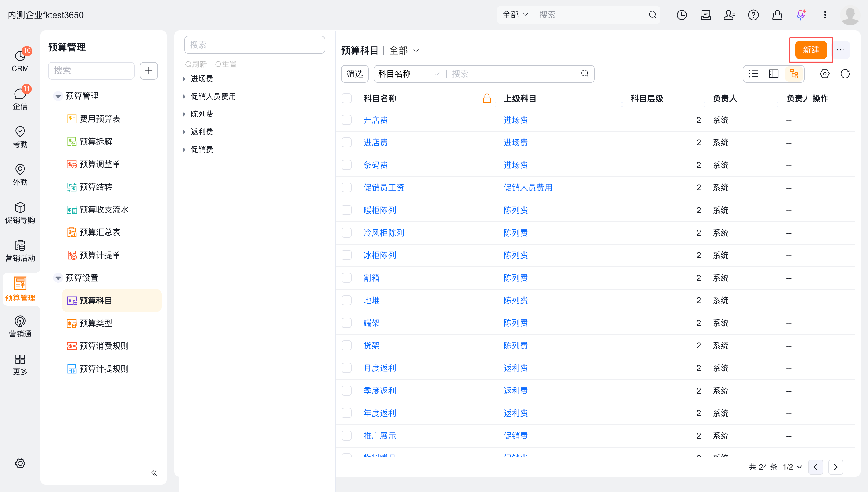Open the 考勤 attendance icon
The height and width of the screenshot is (492, 868).
coord(20,137)
